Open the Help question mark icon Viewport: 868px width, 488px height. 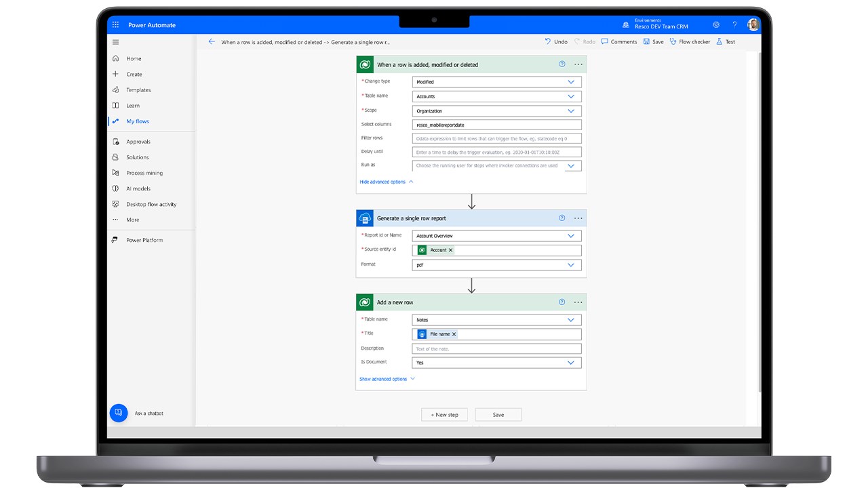pos(734,25)
